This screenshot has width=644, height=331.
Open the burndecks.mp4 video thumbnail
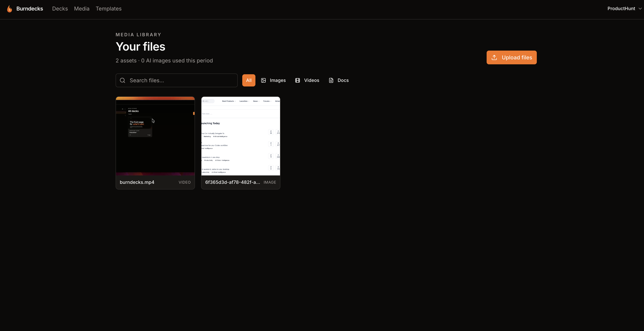pyautogui.click(x=155, y=136)
